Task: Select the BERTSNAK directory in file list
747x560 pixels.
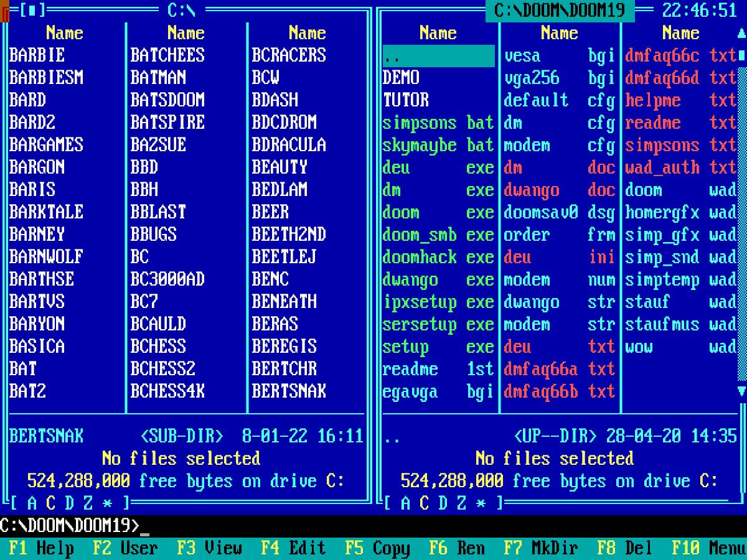Action: pos(289,391)
